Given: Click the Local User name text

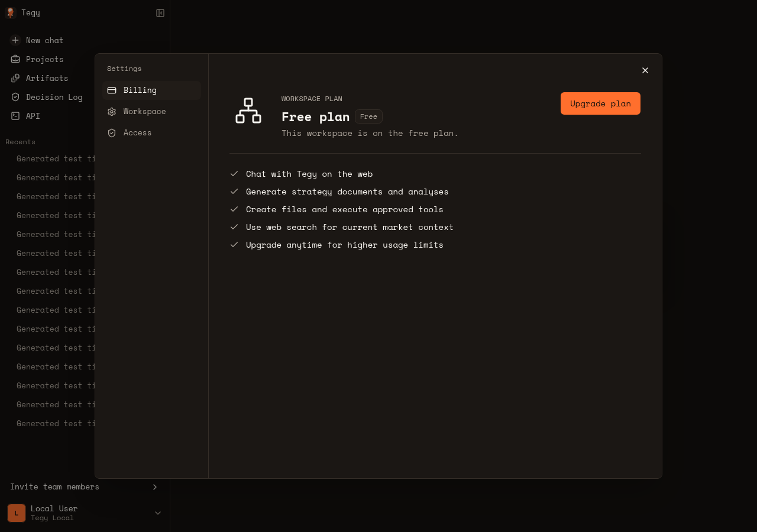Looking at the screenshot, I should coord(54,508).
